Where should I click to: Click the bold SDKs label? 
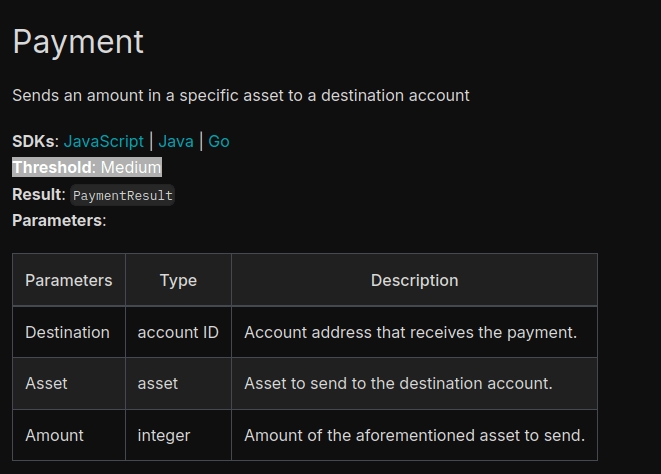click(35, 141)
